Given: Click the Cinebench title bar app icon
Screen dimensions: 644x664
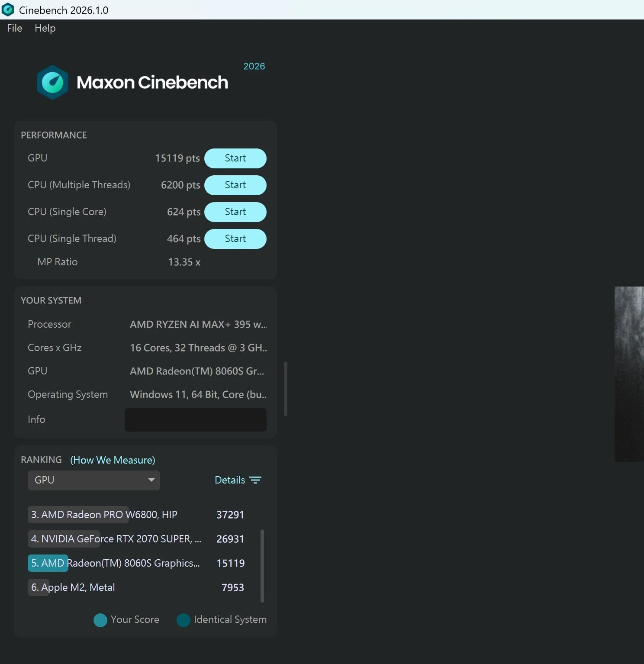Looking at the screenshot, I should pyautogui.click(x=8, y=10).
